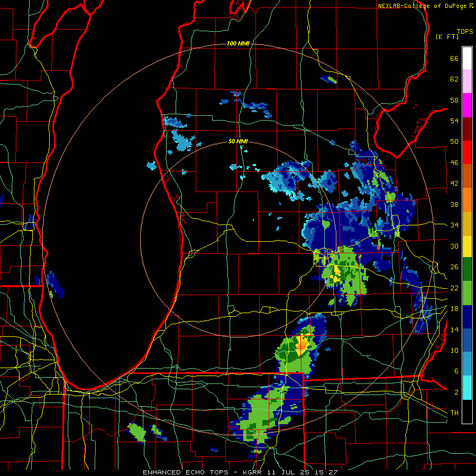Viewport: 476px width, 476px height.
Task: Click legend value '46'
Action: coord(454,163)
